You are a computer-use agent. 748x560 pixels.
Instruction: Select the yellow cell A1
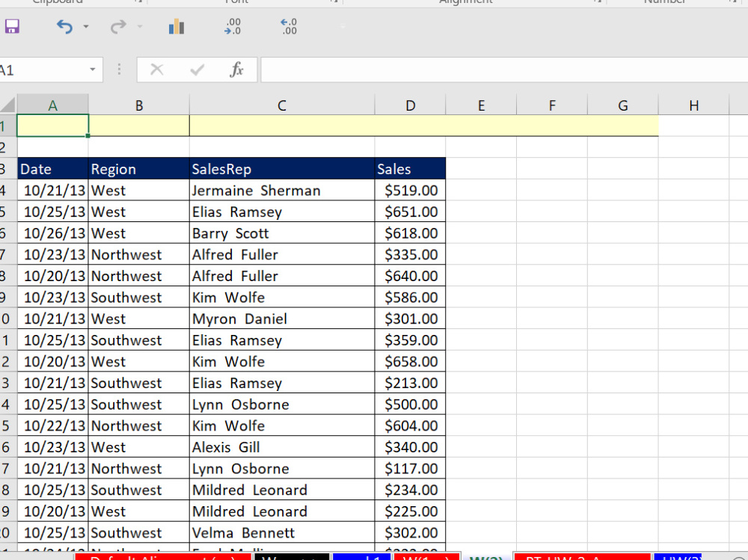click(x=52, y=126)
